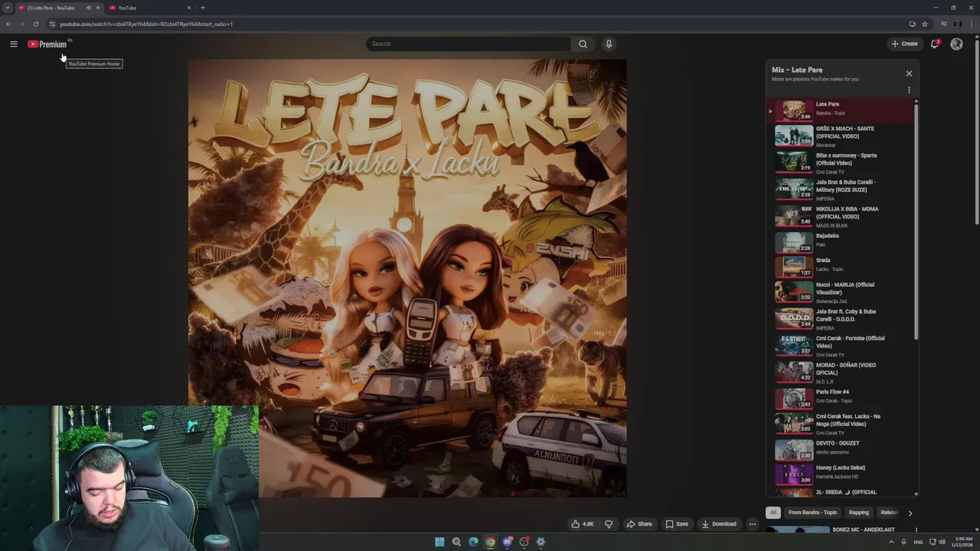The image size is (980, 551).
Task: Open the Mix playlist three-dot options
Action: pyautogui.click(x=909, y=90)
